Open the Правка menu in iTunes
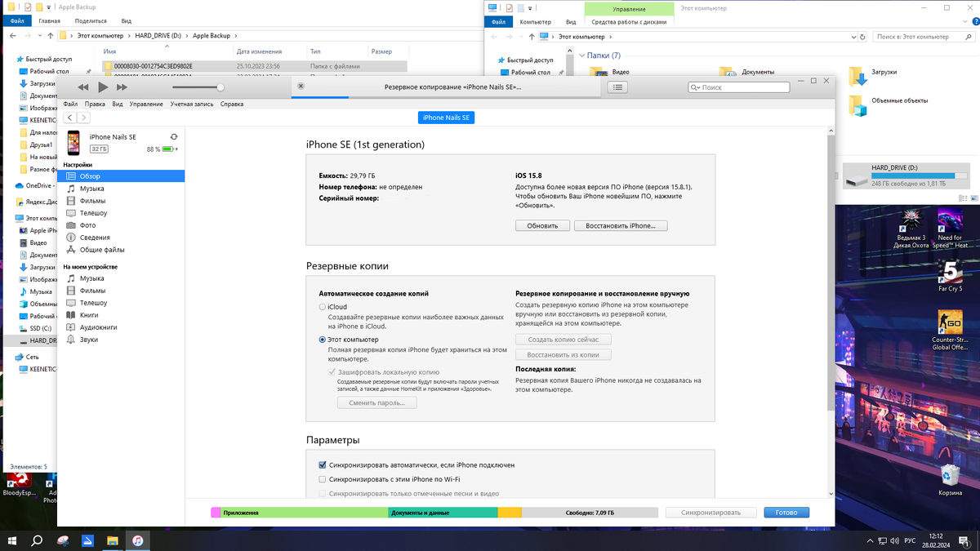 (95, 104)
